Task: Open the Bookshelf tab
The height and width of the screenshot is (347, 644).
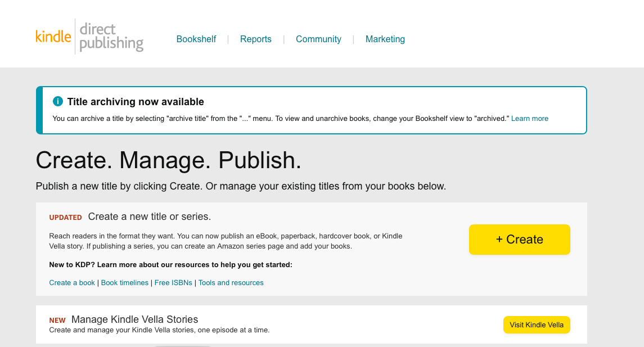Action: coord(196,39)
